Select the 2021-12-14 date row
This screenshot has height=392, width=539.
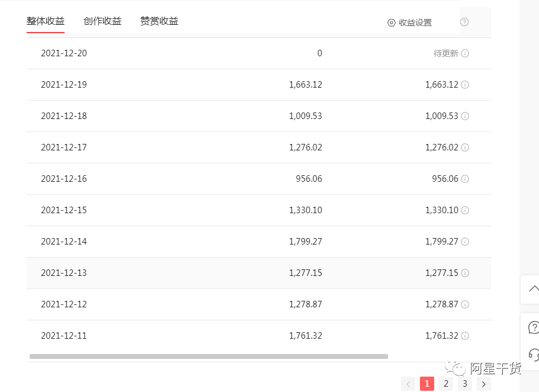click(63, 242)
